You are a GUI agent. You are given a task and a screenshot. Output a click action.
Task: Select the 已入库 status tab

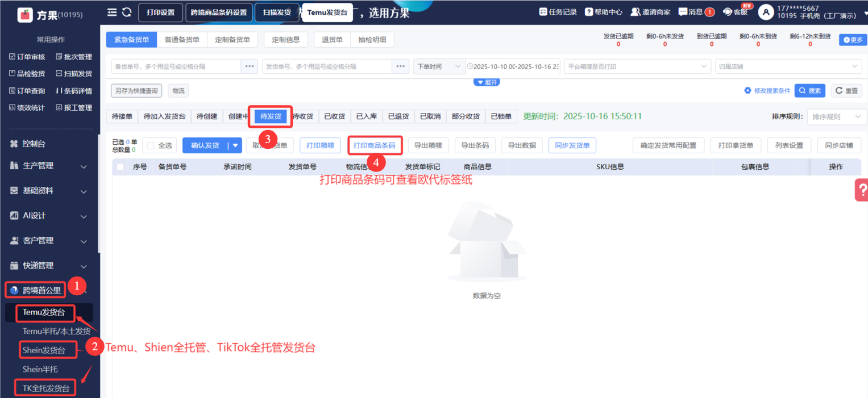[x=367, y=116]
